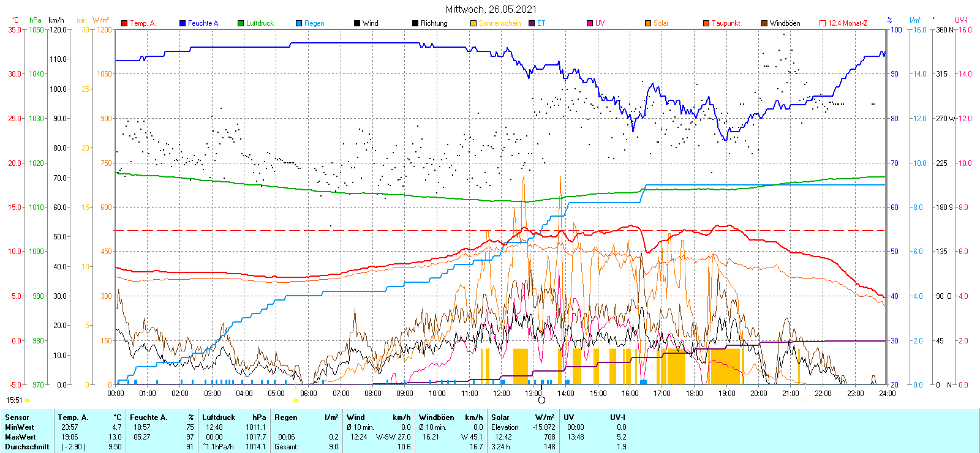Click the hPa unit label above left axis
Viewport: 980px width, 453px height.
click(x=36, y=20)
